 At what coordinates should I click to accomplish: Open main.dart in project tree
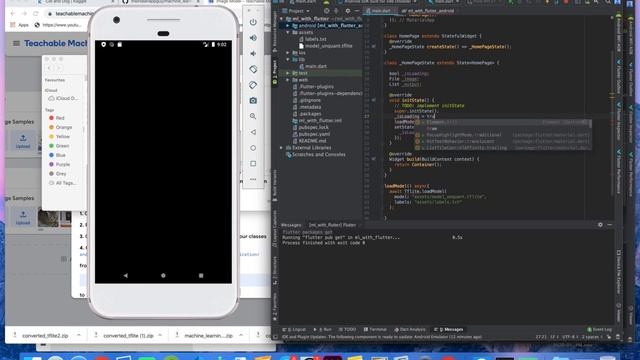tap(313, 66)
